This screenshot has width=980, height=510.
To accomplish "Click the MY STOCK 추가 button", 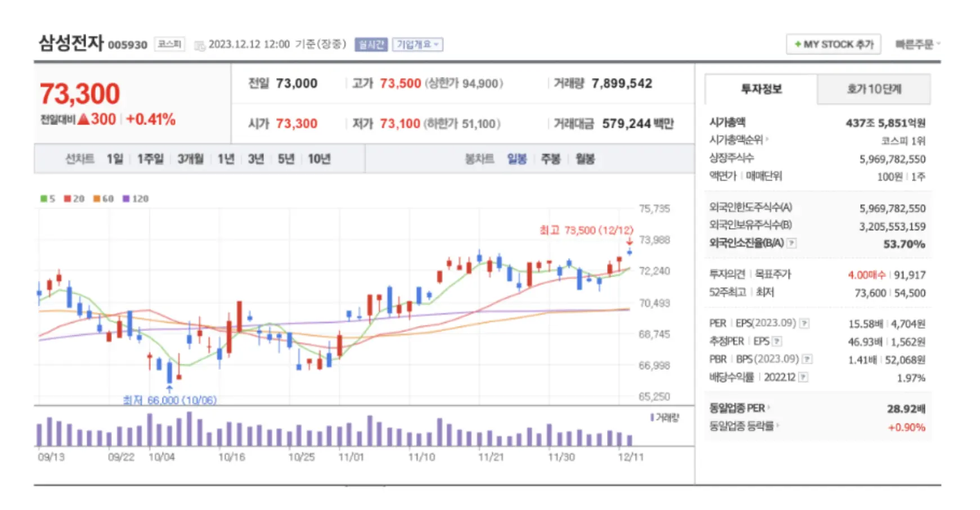I will tap(834, 44).
